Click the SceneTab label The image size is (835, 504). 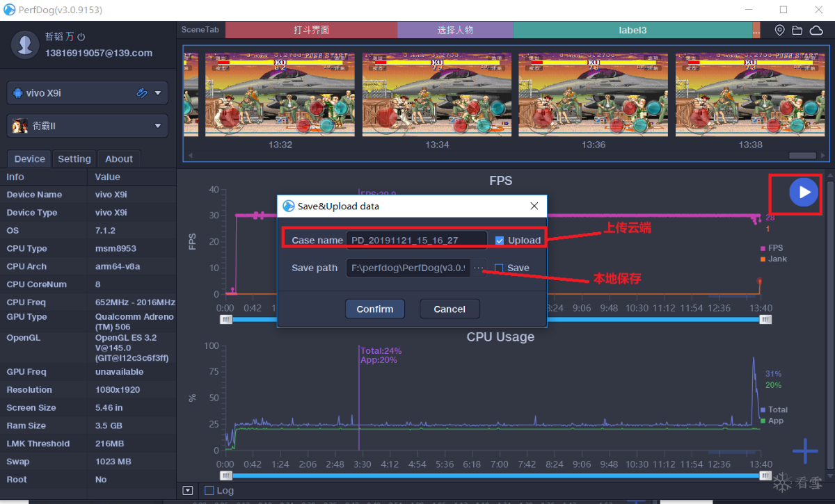200,30
